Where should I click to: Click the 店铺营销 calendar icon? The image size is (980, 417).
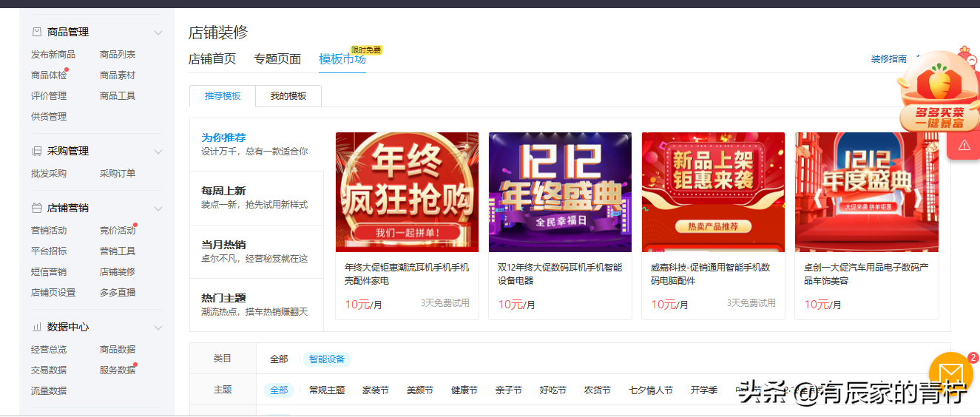(36, 208)
